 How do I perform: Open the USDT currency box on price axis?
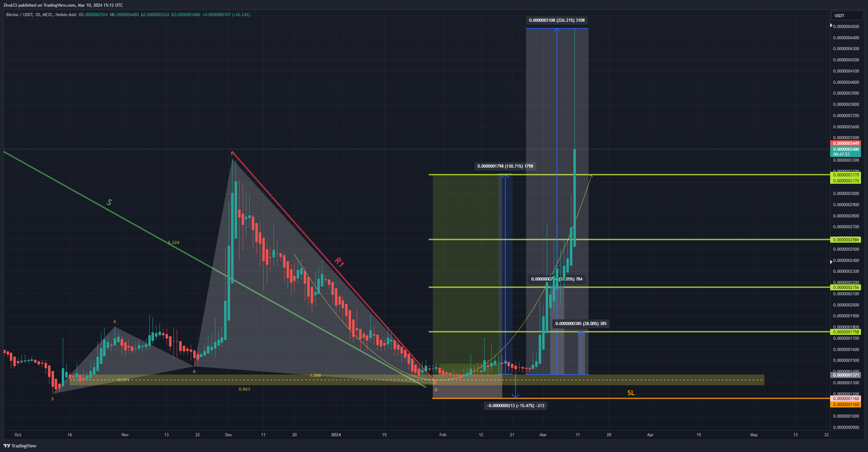click(x=847, y=15)
